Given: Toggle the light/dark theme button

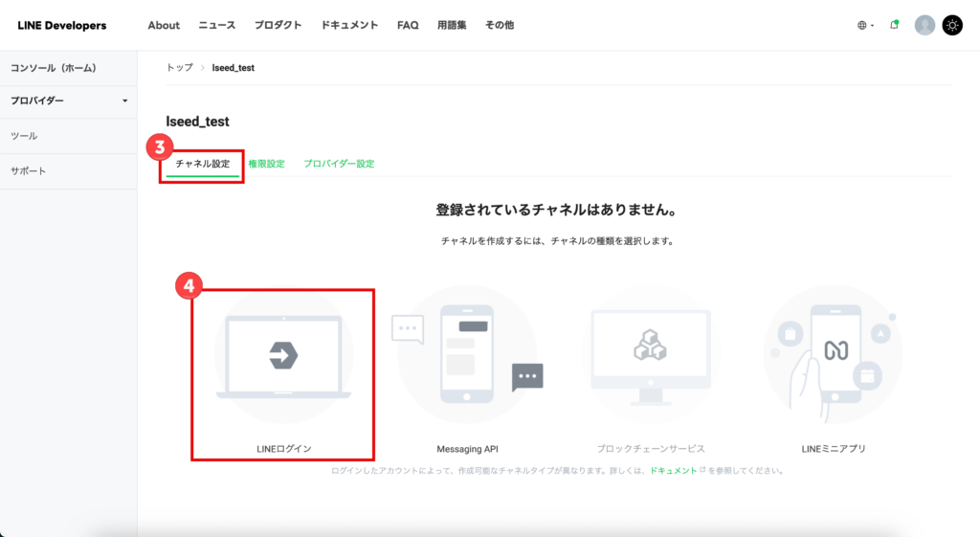Looking at the screenshot, I should tap(952, 26).
